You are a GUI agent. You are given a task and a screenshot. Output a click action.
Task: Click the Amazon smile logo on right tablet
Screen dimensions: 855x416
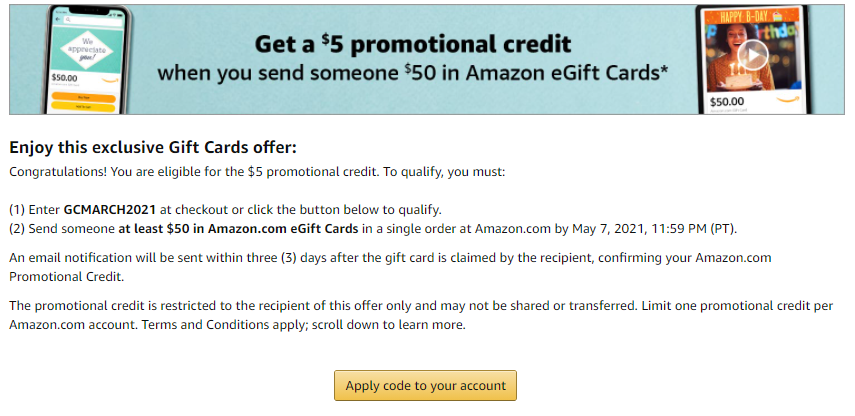pyautogui.click(x=788, y=99)
